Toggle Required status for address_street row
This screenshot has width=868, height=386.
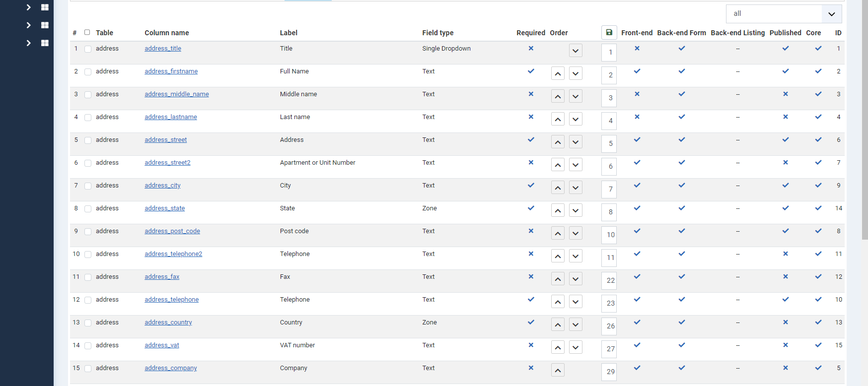pyautogui.click(x=531, y=140)
